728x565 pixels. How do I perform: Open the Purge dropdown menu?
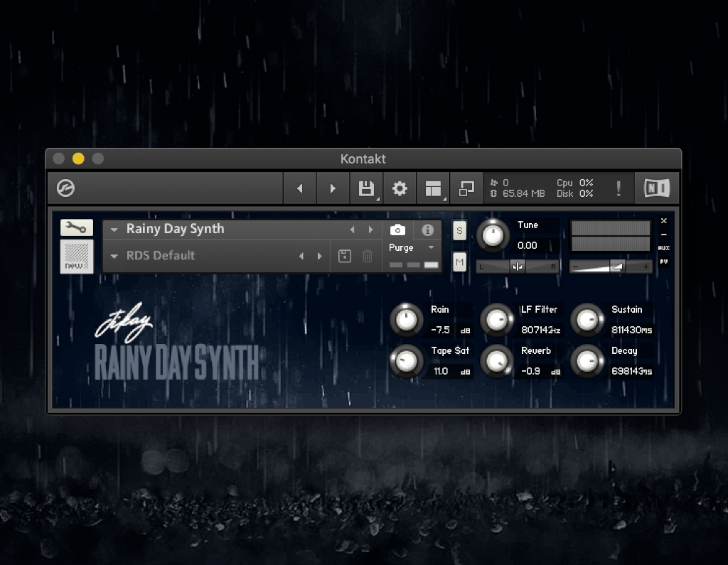412,247
